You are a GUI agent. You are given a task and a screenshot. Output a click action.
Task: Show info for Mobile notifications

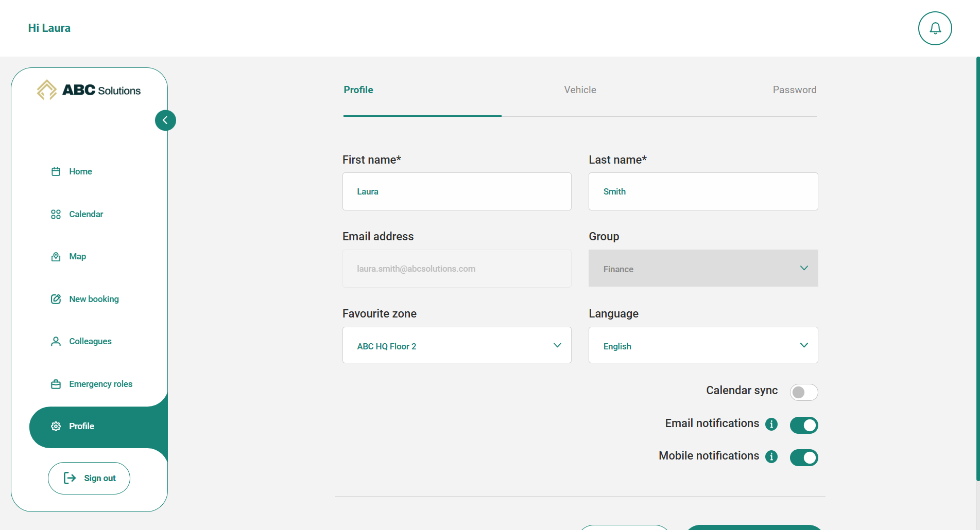[x=771, y=456]
